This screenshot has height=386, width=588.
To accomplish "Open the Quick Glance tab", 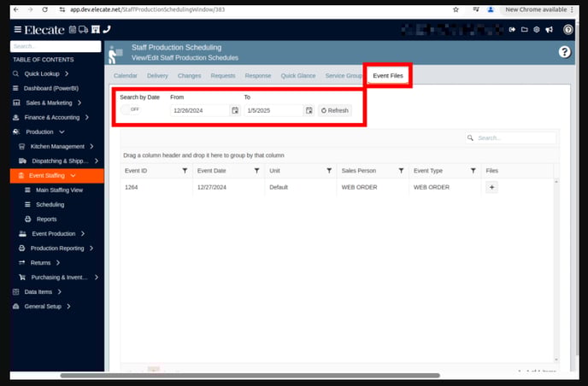I will [x=298, y=76].
